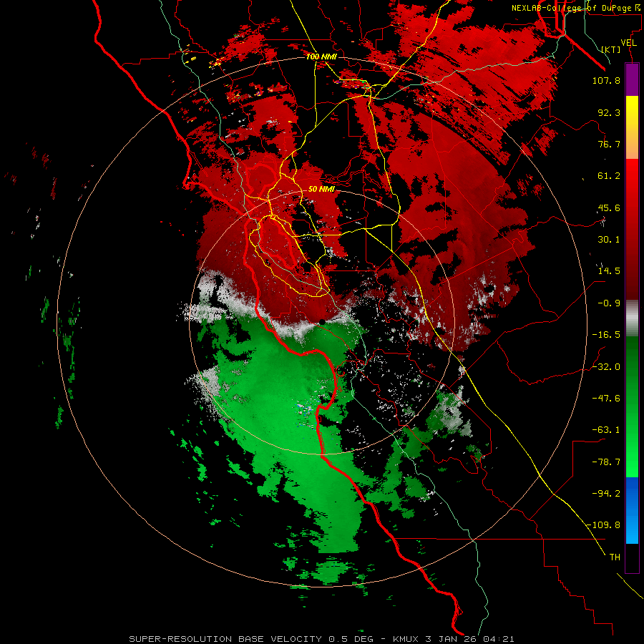Click the 30.1 value on velocity scale

609,240
